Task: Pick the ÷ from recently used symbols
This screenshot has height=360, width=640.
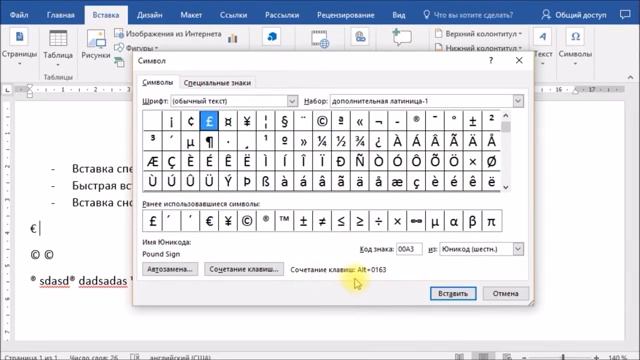Action: pyautogui.click(x=378, y=221)
